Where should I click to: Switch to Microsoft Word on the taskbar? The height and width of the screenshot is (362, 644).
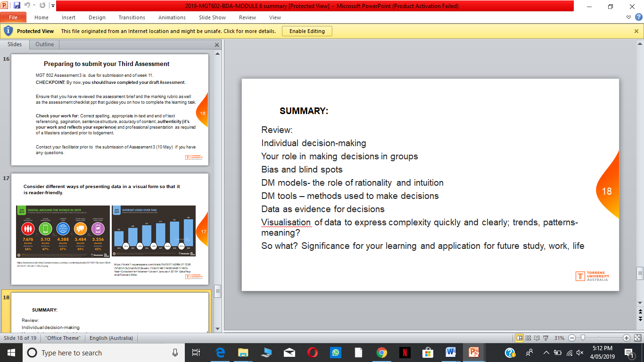(451, 353)
